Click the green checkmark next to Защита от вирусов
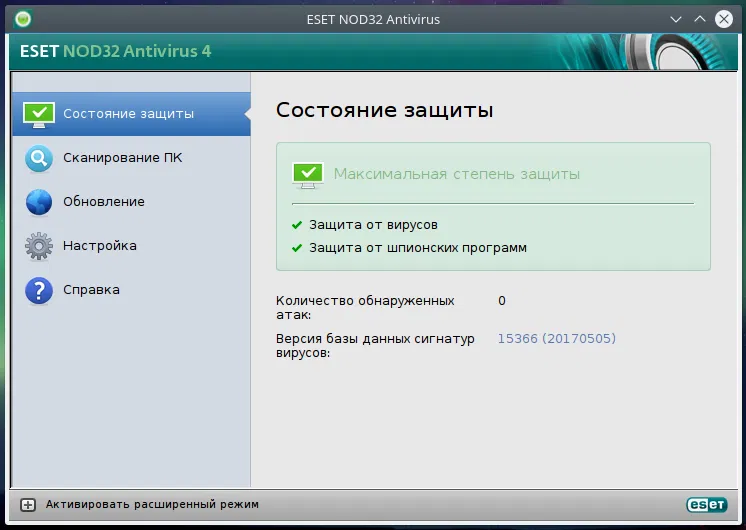This screenshot has height=530, width=746. 297,225
